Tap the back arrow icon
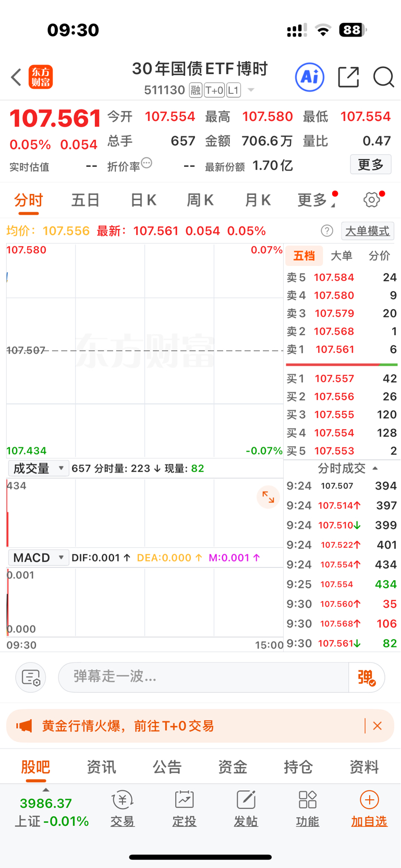The width and height of the screenshot is (401, 868). click(16, 77)
